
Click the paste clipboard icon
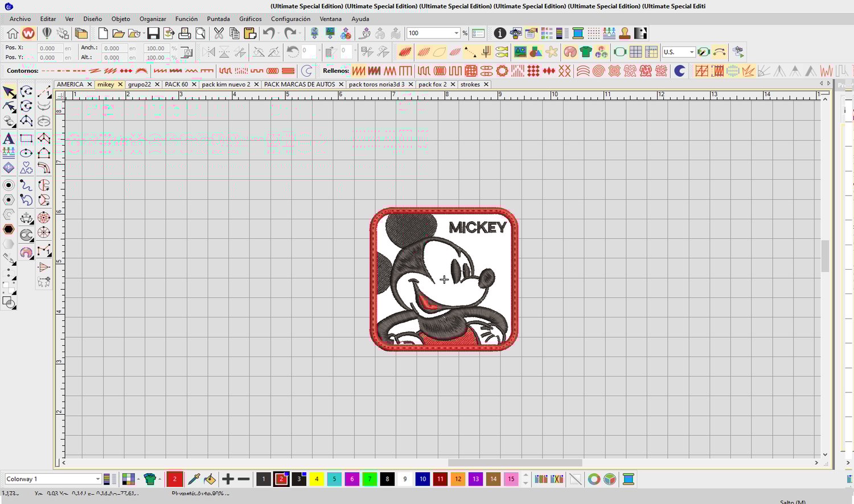tap(250, 33)
